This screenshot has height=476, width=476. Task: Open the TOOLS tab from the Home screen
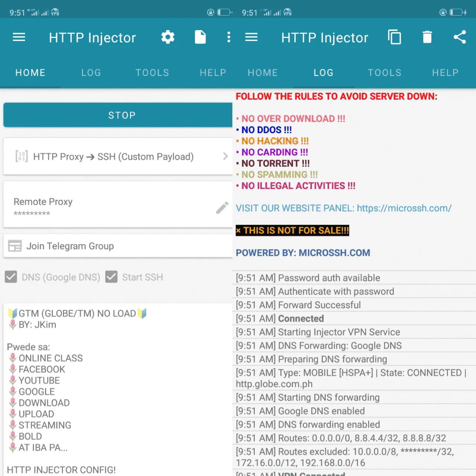click(x=152, y=73)
